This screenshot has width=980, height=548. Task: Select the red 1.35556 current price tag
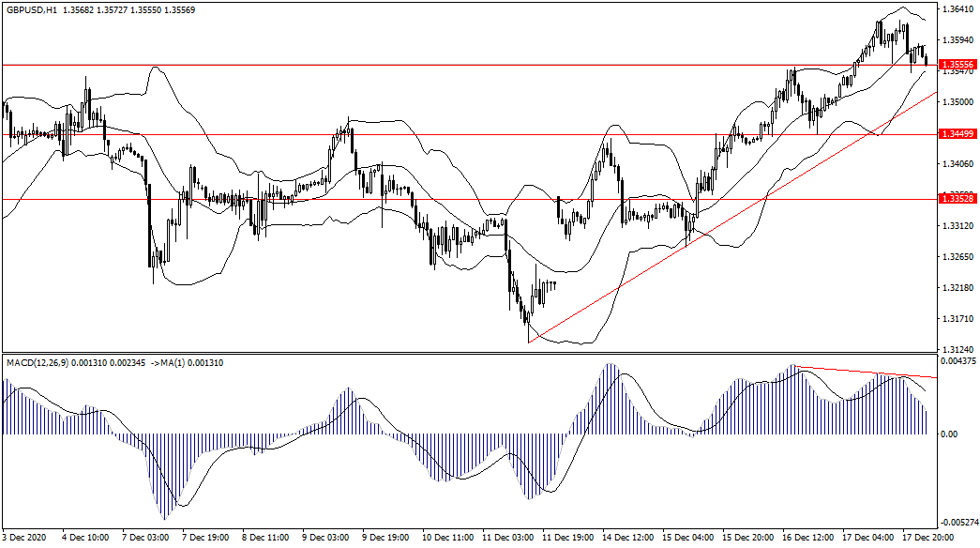tap(957, 65)
